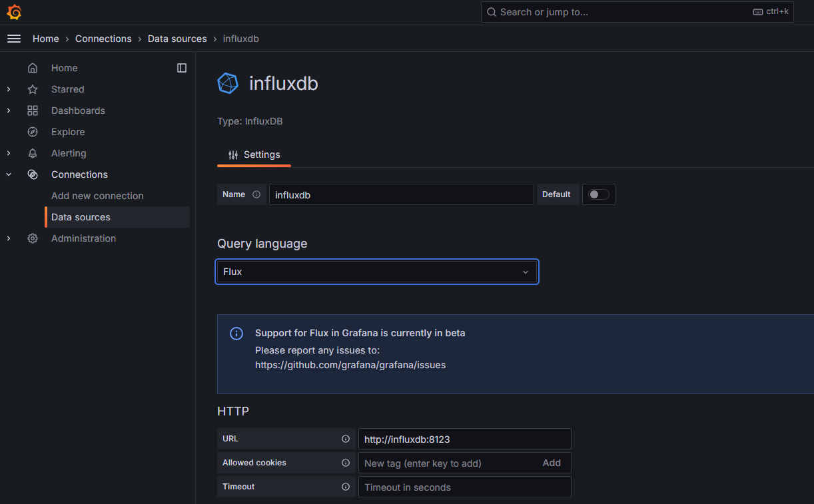Click the Timeout info icon

[x=346, y=487]
